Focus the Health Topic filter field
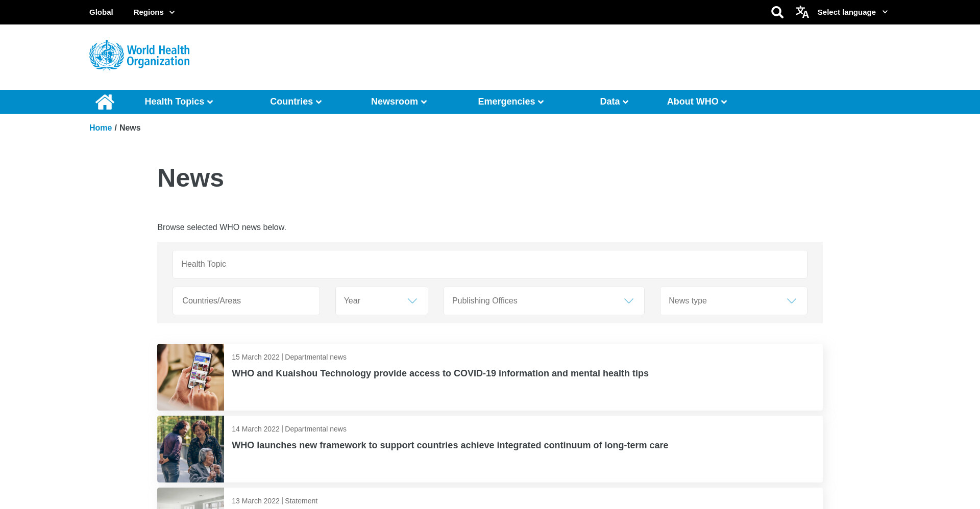The image size is (980, 509). pyautogui.click(x=490, y=264)
